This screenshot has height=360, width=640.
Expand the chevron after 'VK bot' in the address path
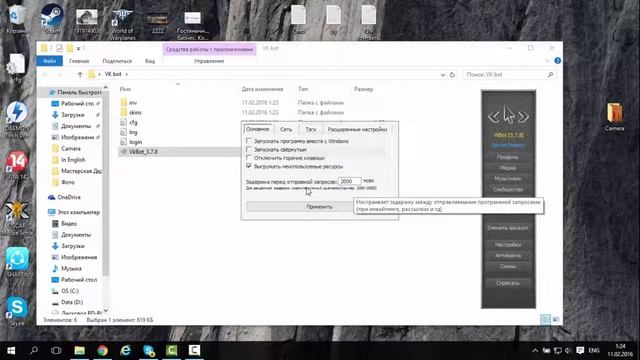127,74
